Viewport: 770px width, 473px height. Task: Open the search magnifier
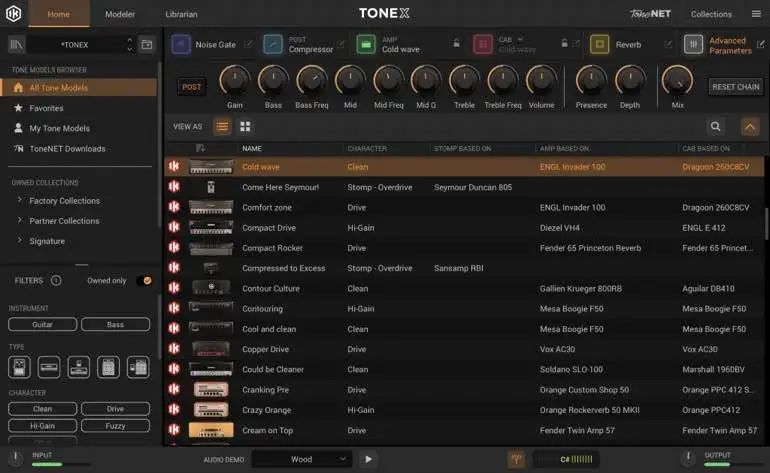point(715,127)
